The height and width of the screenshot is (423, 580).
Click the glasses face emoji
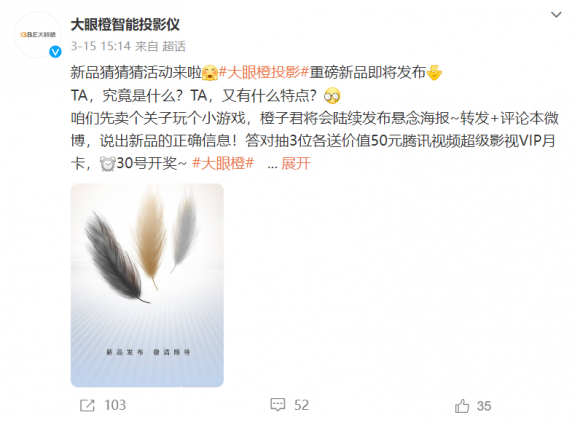click(x=332, y=96)
